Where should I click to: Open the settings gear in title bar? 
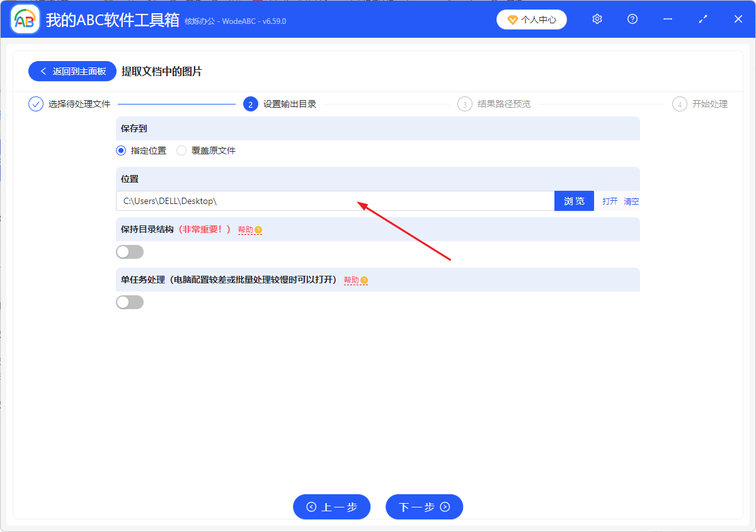597,19
